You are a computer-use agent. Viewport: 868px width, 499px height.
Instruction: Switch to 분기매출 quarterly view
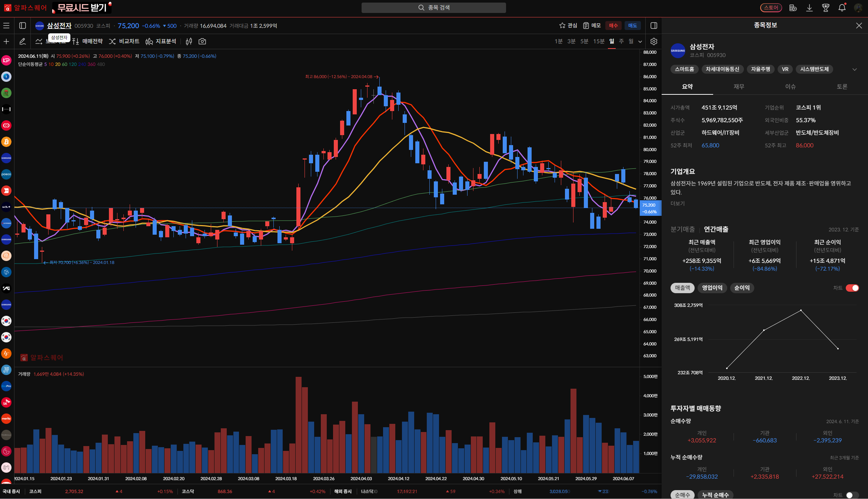[x=682, y=230]
